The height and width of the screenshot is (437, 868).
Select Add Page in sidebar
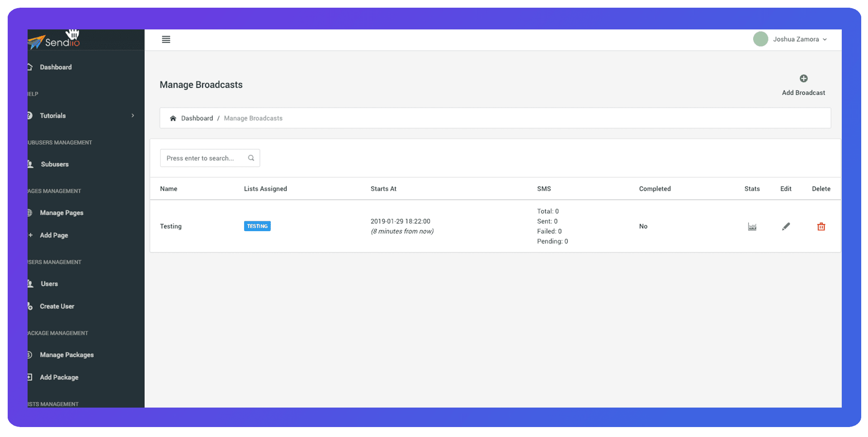(54, 235)
